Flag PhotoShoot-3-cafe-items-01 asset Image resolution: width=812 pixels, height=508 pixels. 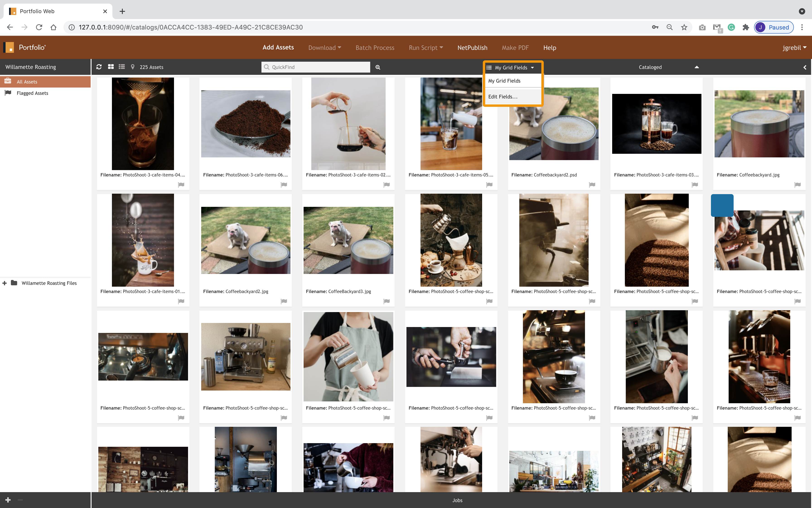181,301
